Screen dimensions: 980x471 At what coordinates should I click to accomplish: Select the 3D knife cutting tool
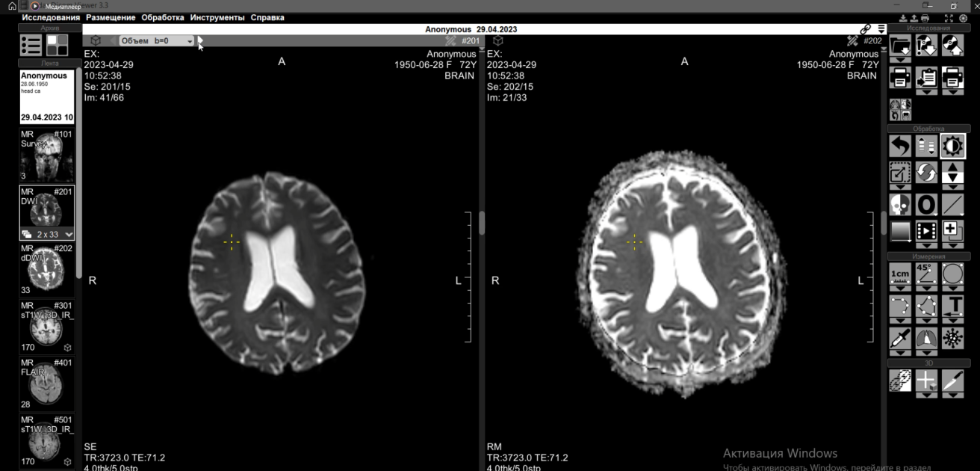(952, 381)
